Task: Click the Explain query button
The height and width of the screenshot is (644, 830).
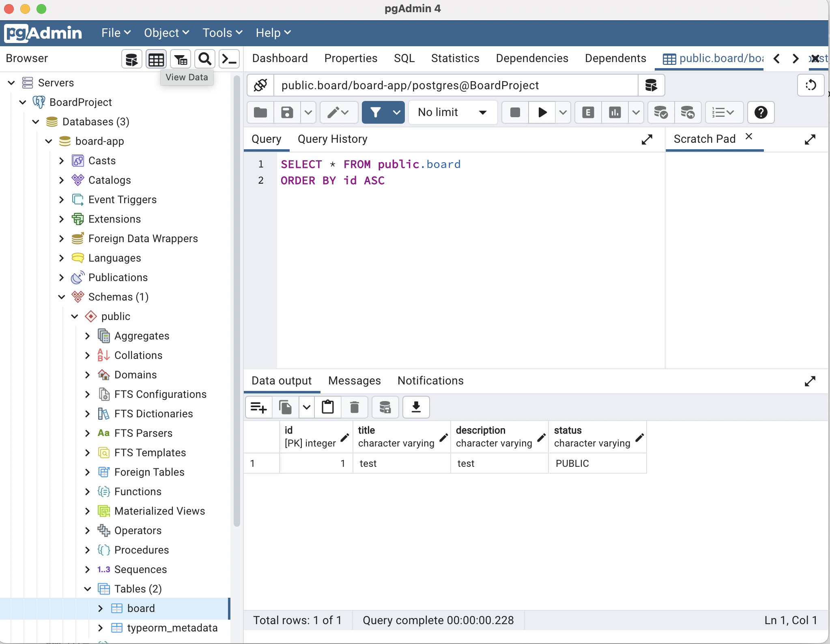Action: 588,112
